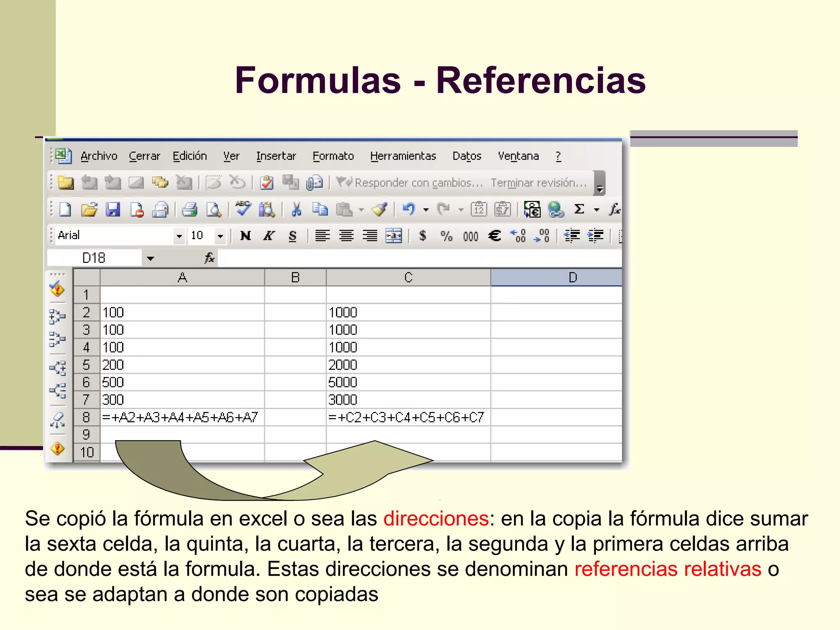
Task: Click the Terminar revisión button
Action: (x=539, y=183)
